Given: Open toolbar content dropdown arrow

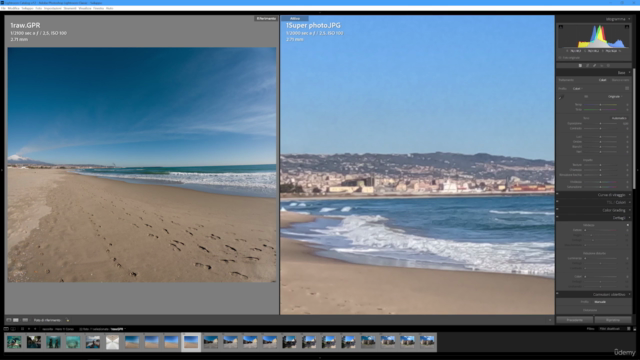Looking at the screenshot, I should coord(550,320).
